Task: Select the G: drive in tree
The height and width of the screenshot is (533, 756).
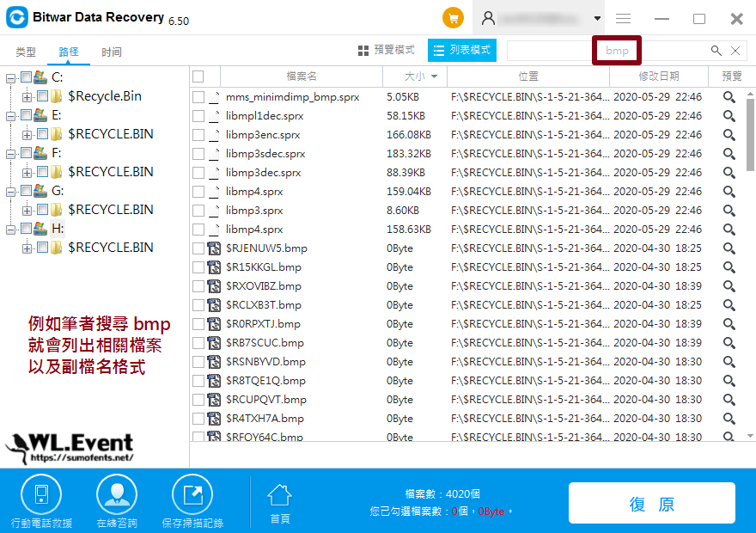Action: (58, 191)
